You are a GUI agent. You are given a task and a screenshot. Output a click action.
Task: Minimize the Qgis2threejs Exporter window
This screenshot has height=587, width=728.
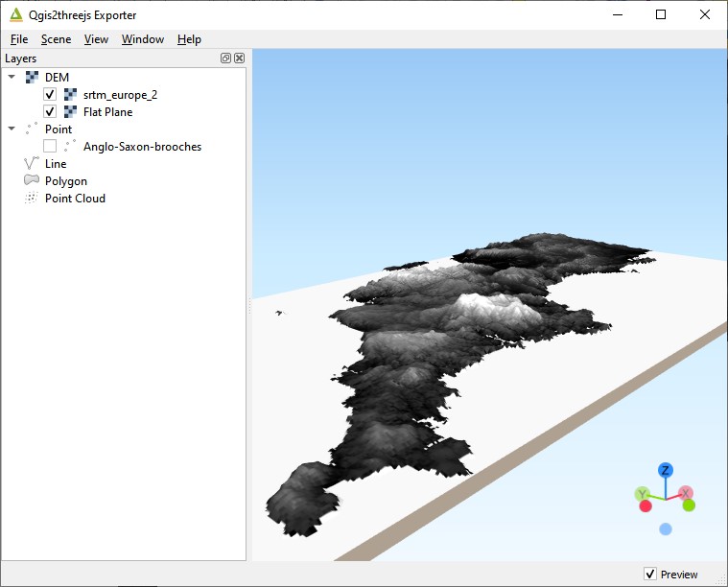pos(618,14)
